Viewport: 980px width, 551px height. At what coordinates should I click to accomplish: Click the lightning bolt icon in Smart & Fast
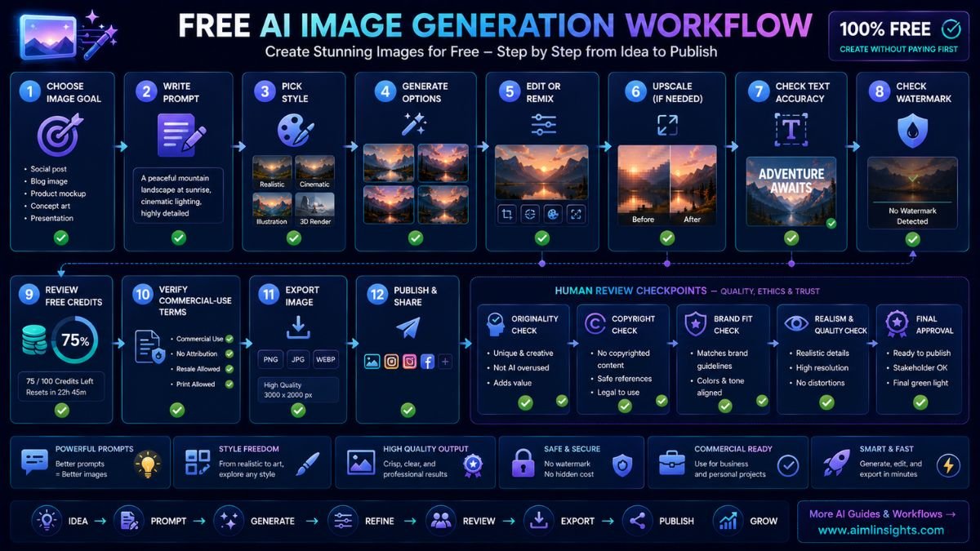pyautogui.click(x=949, y=464)
